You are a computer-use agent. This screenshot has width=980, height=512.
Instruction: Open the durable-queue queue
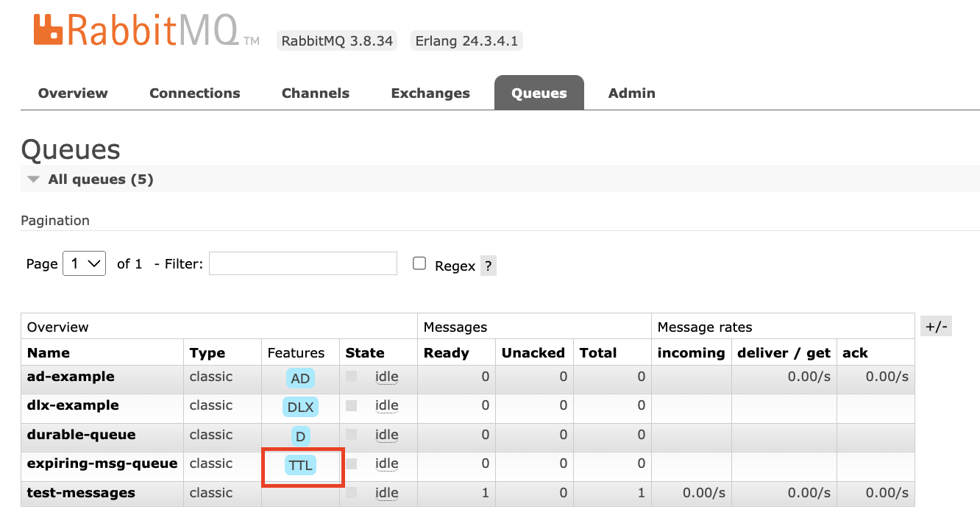coord(81,435)
